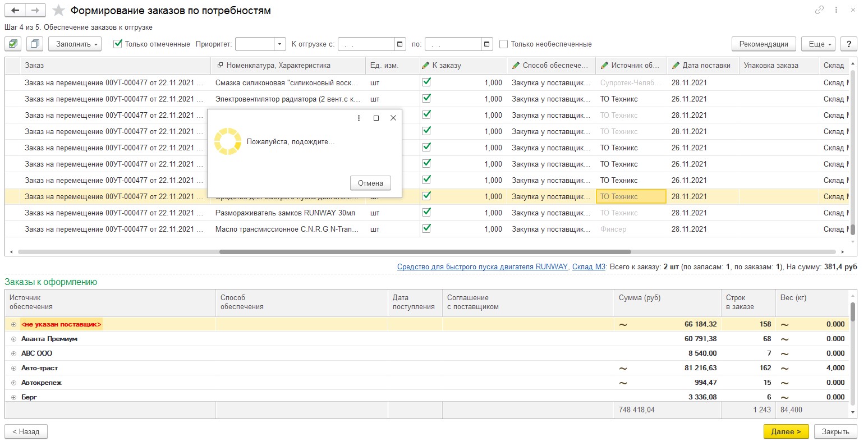Open 'Средство для быстрого пуска двигателя RUNWAY' link
Screen dimensions: 868x446
482,266
